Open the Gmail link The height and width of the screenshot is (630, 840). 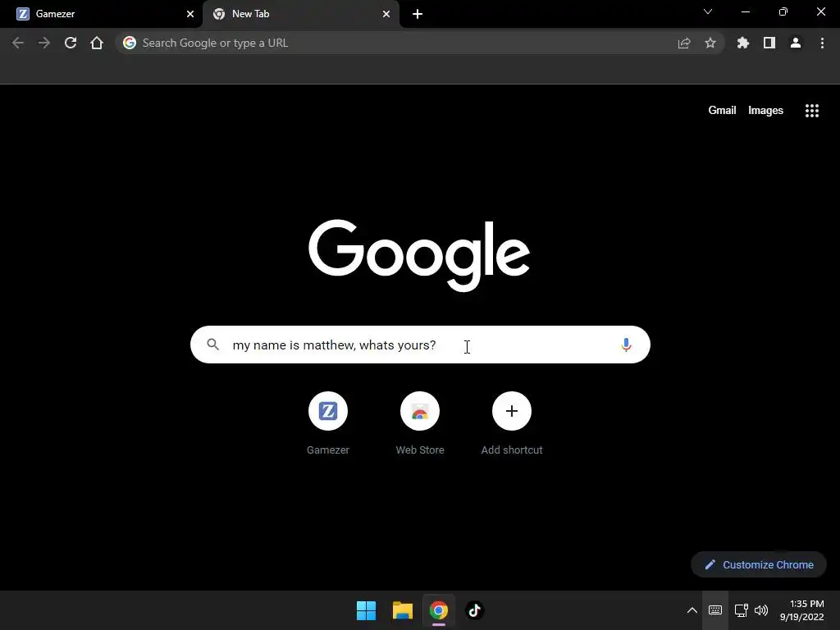click(x=722, y=111)
